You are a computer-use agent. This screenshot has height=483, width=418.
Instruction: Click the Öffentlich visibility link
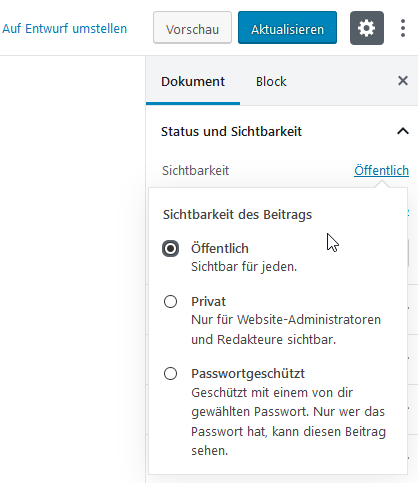[x=381, y=170]
